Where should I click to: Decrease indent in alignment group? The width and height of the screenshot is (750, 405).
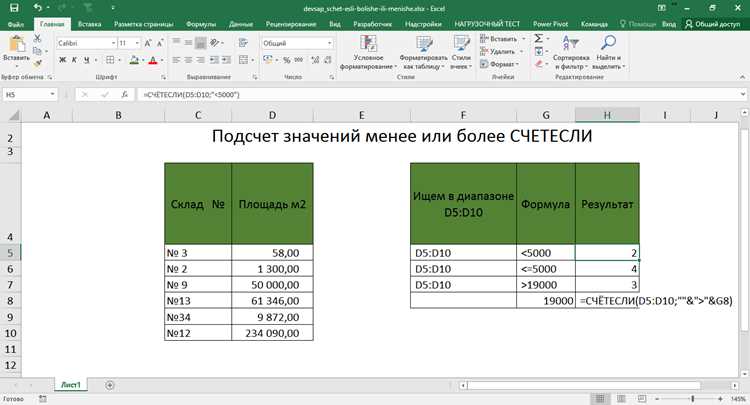click(x=214, y=60)
